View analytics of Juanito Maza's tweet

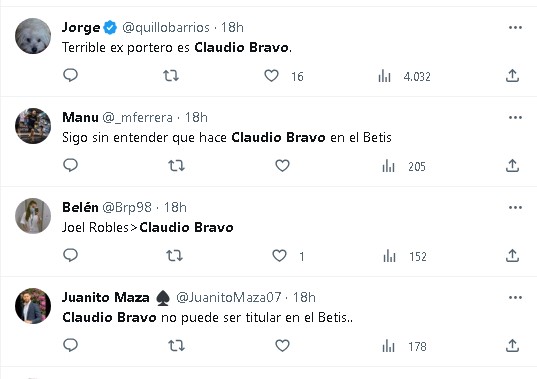[x=404, y=346]
